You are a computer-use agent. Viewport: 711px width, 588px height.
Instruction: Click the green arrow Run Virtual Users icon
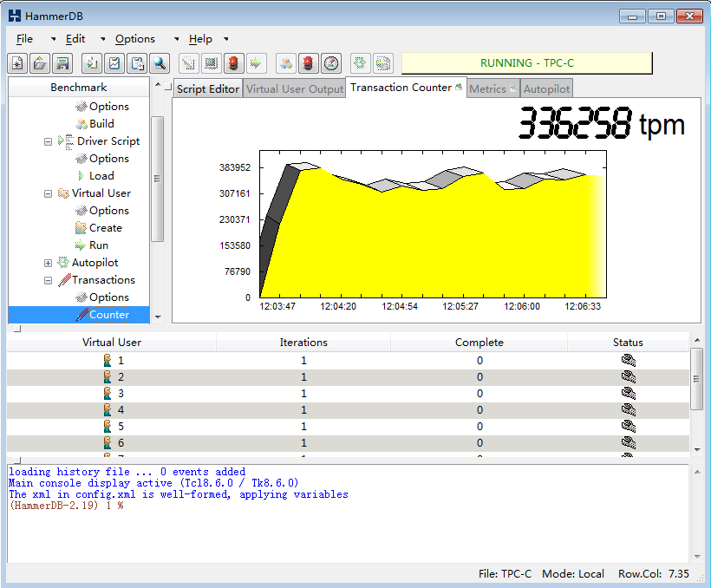256,63
